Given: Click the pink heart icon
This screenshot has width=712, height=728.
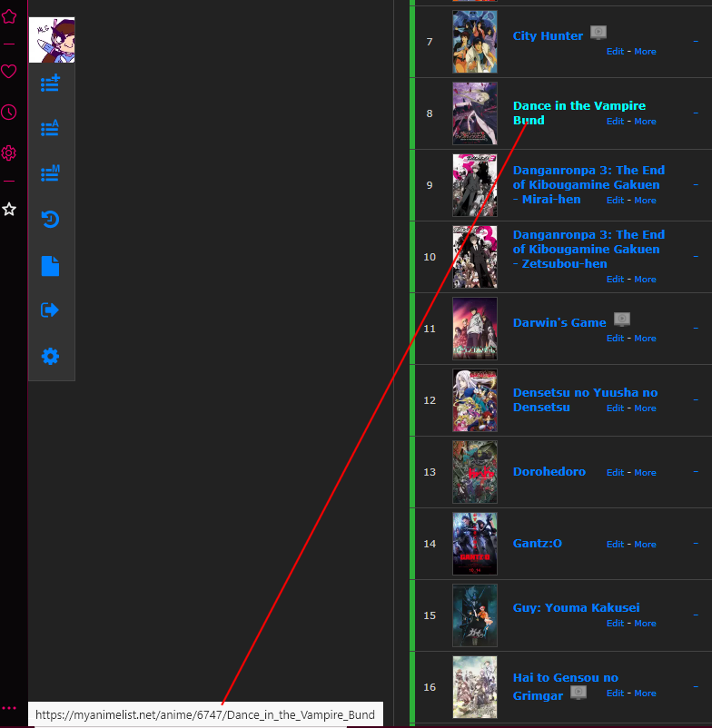Looking at the screenshot, I should pyautogui.click(x=9, y=72).
